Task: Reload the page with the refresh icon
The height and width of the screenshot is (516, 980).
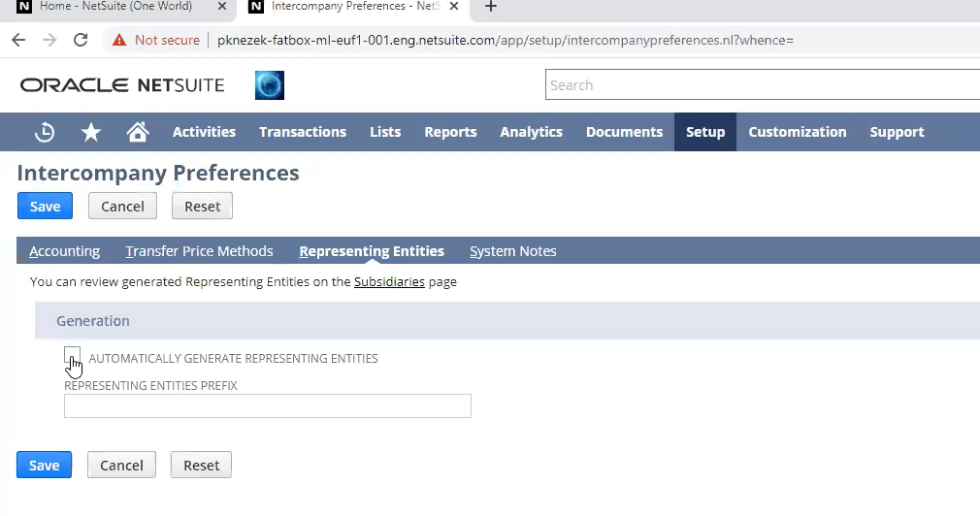Action: pyautogui.click(x=81, y=40)
